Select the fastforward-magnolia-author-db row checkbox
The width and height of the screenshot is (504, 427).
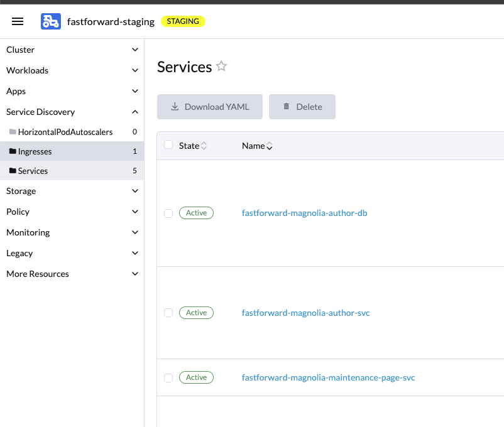tap(168, 213)
